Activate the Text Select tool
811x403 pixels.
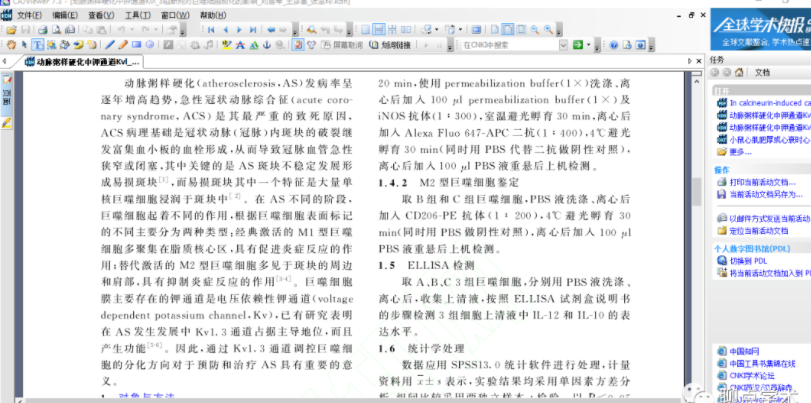tap(38, 45)
